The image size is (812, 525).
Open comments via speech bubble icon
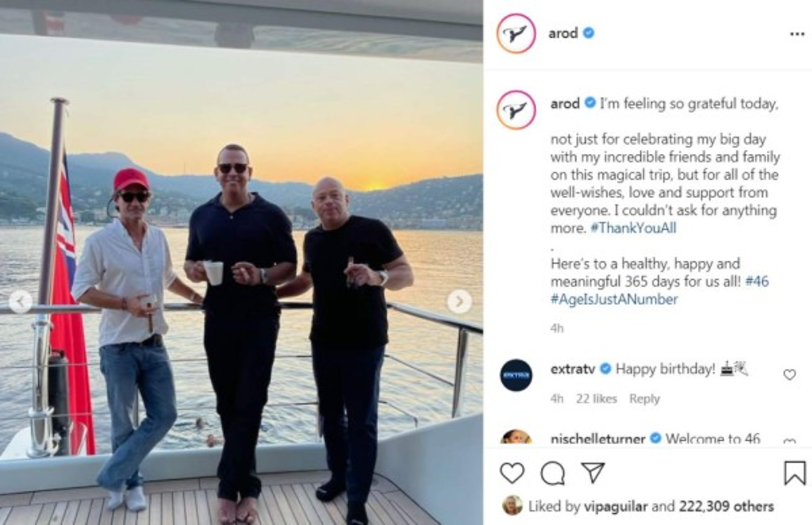(553, 473)
